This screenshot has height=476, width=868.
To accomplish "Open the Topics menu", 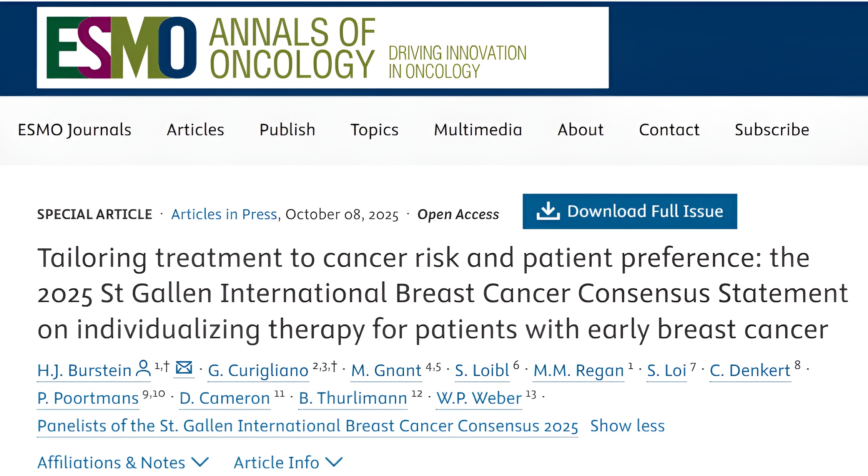I will [374, 130].
